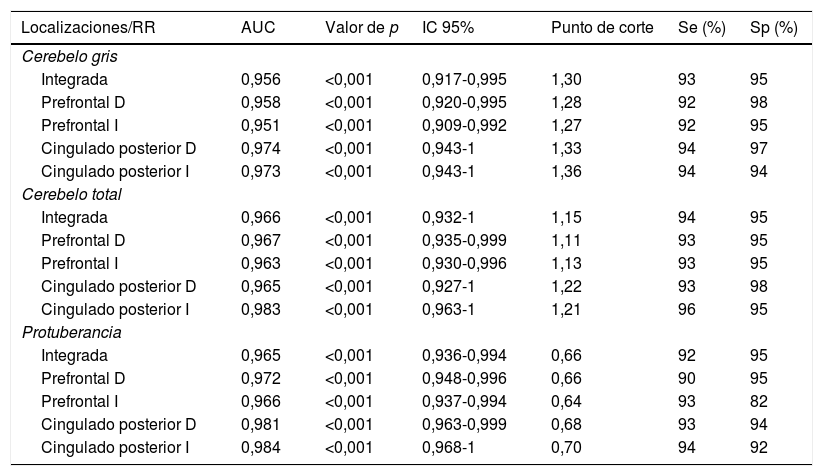
Task: Click the confidence interval 0,948-0,996
Action: click(x=464, y=377)
